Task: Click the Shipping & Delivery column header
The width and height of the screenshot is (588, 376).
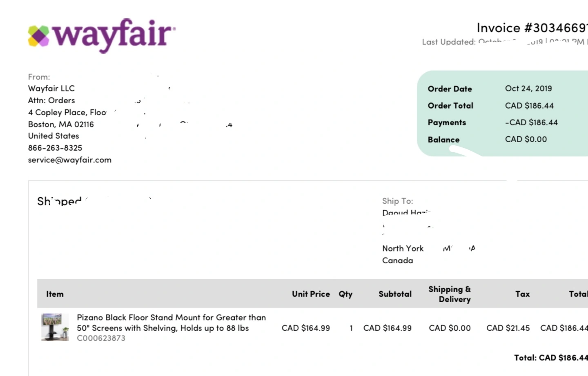Action: tap(450, 294)
